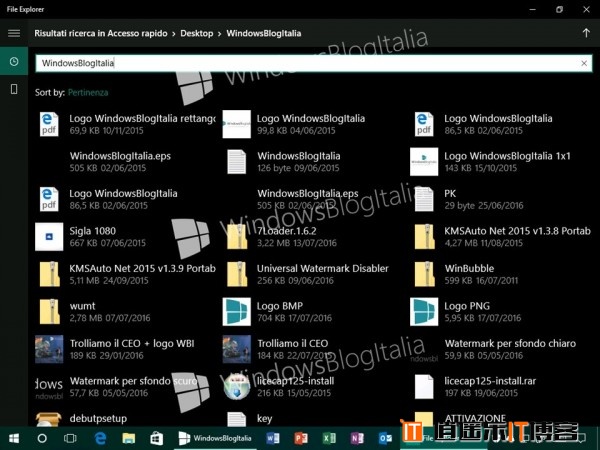Clear the search box text

[584, 63]
